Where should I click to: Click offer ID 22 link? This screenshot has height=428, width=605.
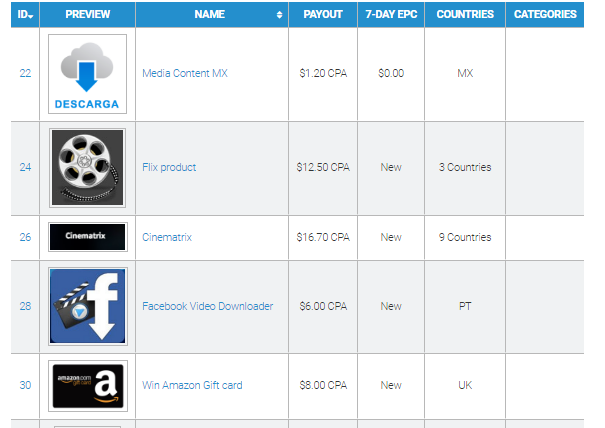25,73
